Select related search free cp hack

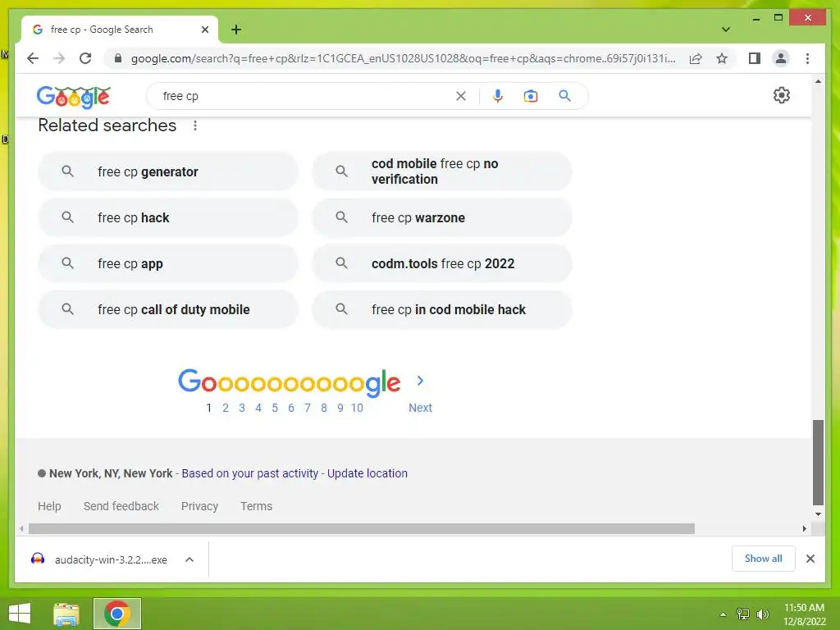point(167,217)
